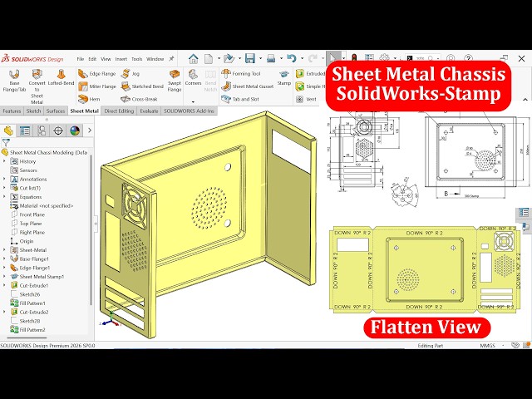Select the Front Plane tree item
Viewport: 532px width, 399px height.
[x=27, y=214]
